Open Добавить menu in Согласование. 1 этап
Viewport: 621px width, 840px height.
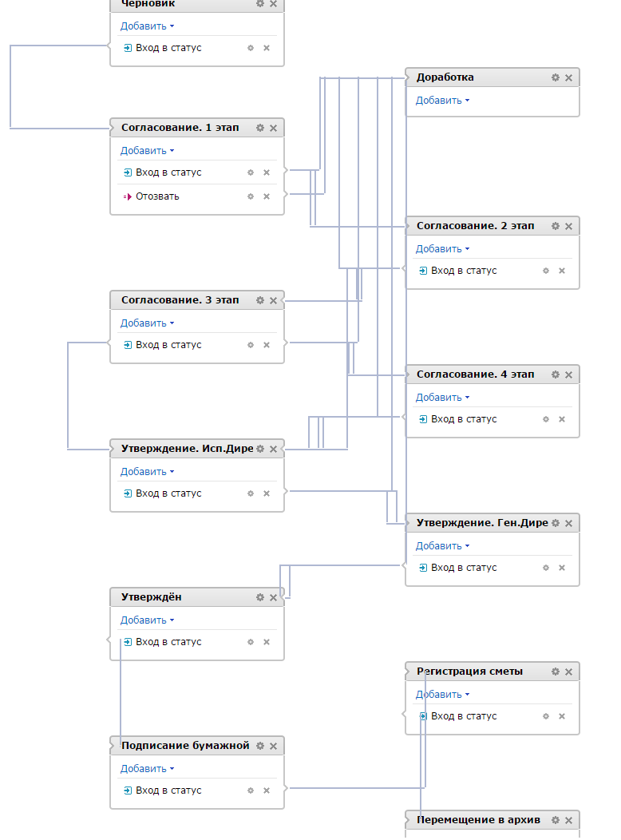tap(147, 151)
